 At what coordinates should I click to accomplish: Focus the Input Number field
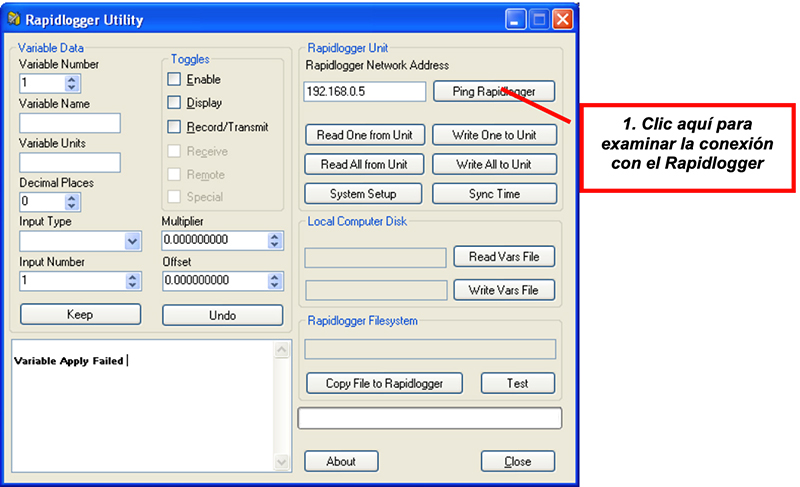[73, 281]
